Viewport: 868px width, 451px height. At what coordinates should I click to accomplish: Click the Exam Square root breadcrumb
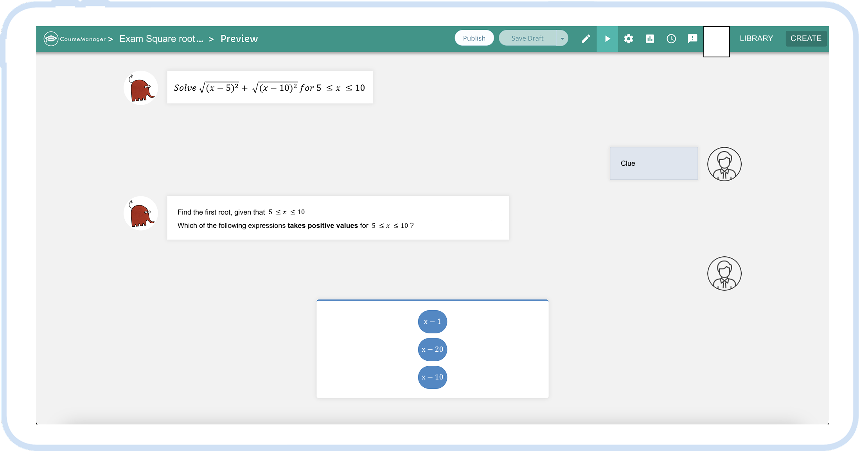[161, 39]
